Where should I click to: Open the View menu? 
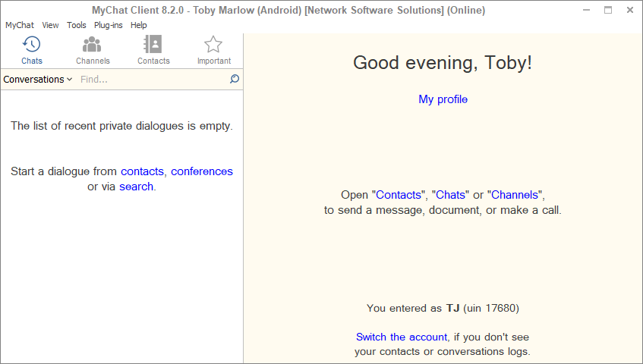[50, 25]
